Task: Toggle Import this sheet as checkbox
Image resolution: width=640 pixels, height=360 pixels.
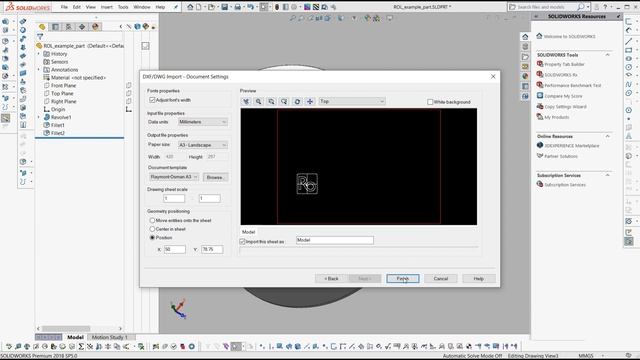Action: click(242, 242)
